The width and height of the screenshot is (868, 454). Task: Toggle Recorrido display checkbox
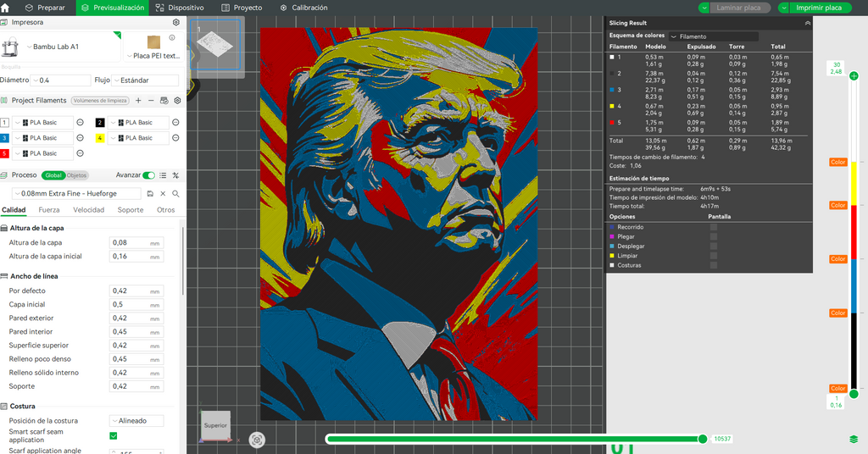[x=714, y=227]
